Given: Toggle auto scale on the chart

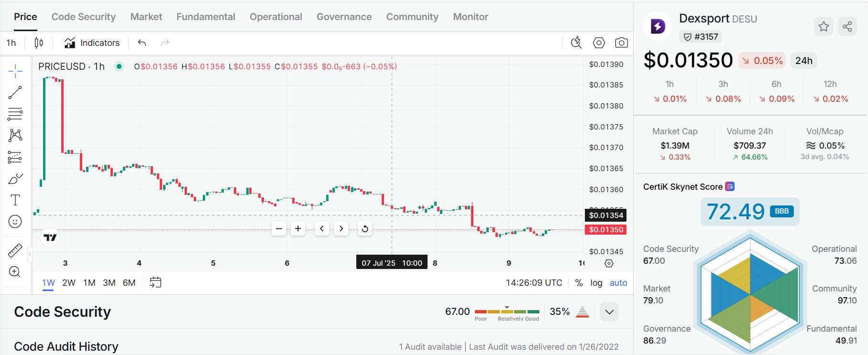Looking at the screenshot, I should tap(618, 283).
